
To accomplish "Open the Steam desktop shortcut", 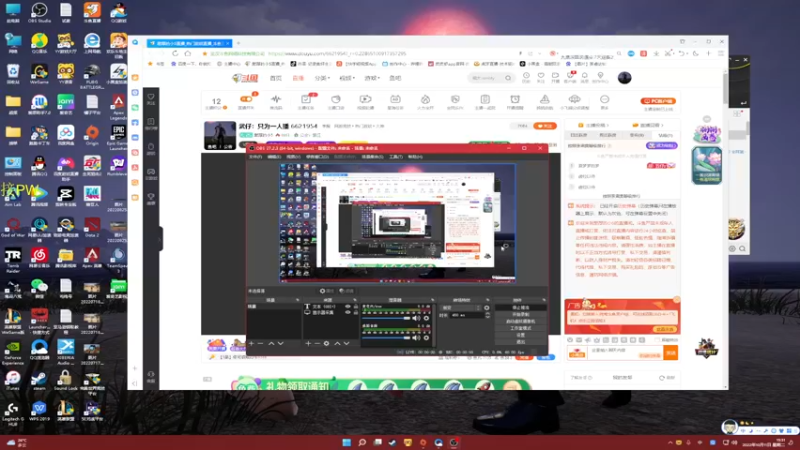I will pyautogui.click(x=39, y=381).
